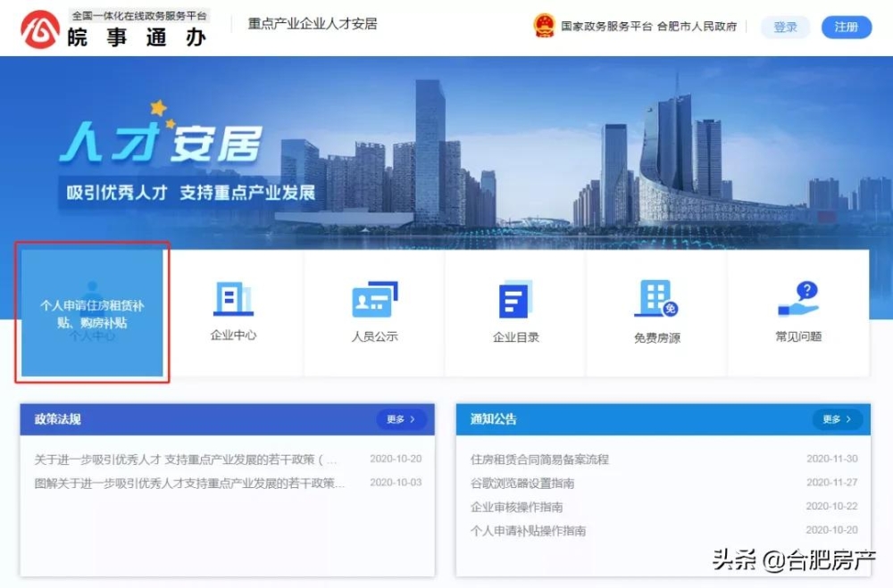893x588 pixels.
Task: Click the 企业目录 label
Action: [515, 337]
